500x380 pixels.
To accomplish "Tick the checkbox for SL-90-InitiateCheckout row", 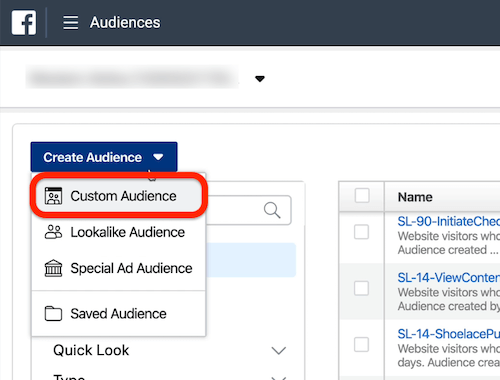I will tap(361, 232).
